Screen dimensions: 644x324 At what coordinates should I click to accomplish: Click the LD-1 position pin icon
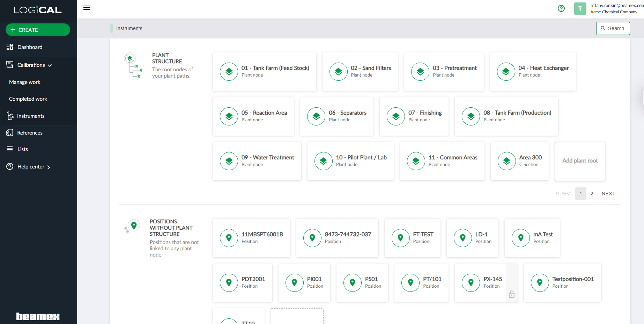coord(462,238)
